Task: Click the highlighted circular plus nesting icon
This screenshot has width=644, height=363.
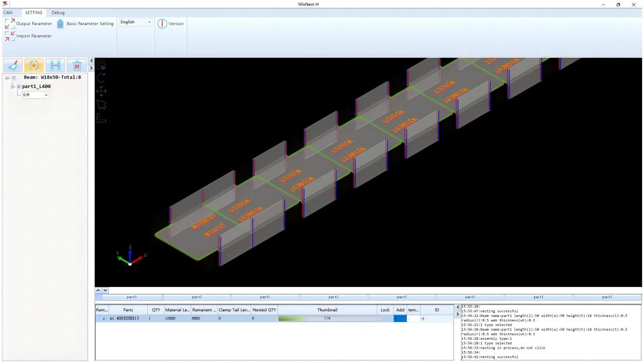Action: click(34, 65)
